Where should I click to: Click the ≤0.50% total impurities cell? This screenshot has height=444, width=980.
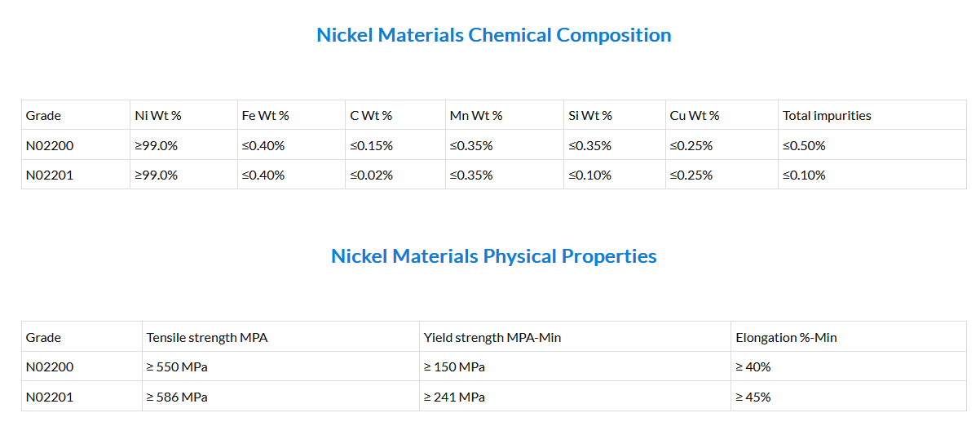pyautogui.click(x=804, y=146)
